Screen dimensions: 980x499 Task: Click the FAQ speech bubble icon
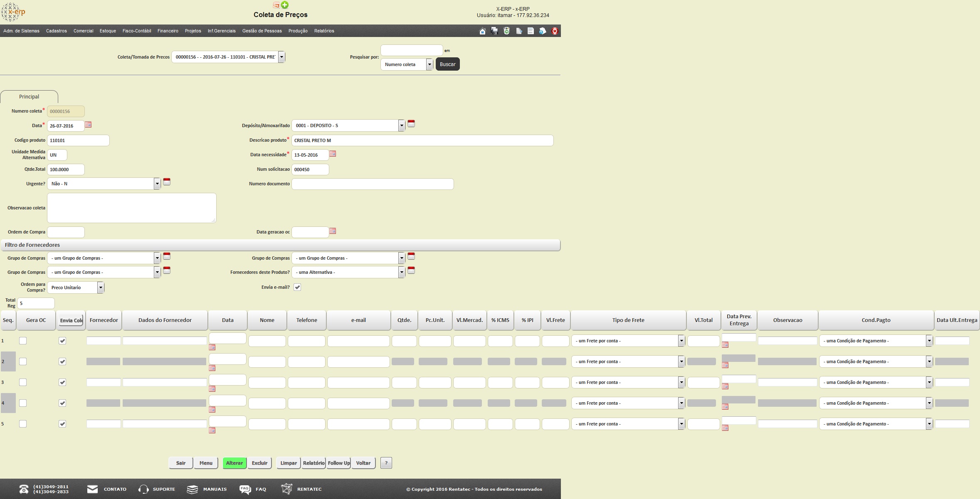(245, 489)
